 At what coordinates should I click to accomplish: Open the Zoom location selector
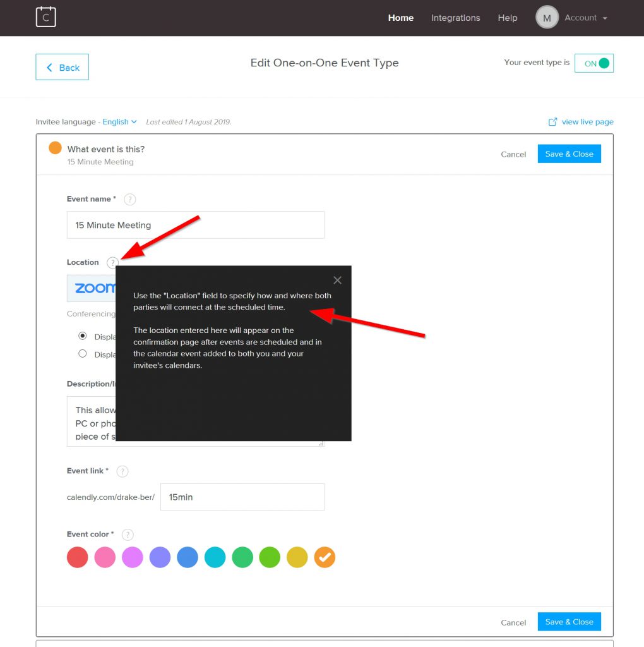click(92, 288)
